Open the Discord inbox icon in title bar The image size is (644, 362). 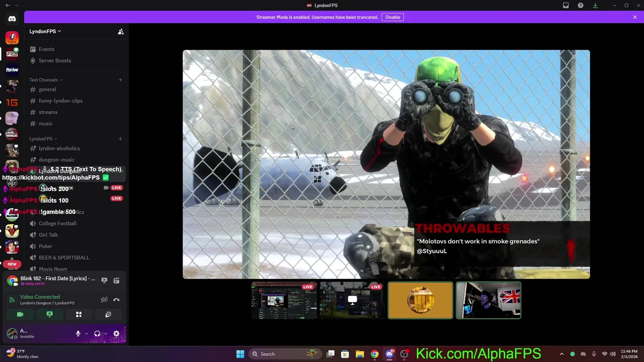click(566, 6)
